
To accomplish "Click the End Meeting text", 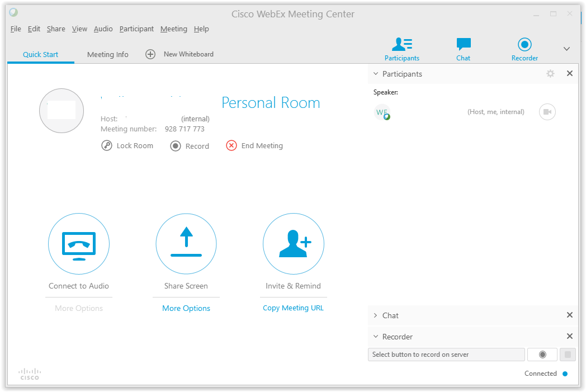I will pos(262,146).
